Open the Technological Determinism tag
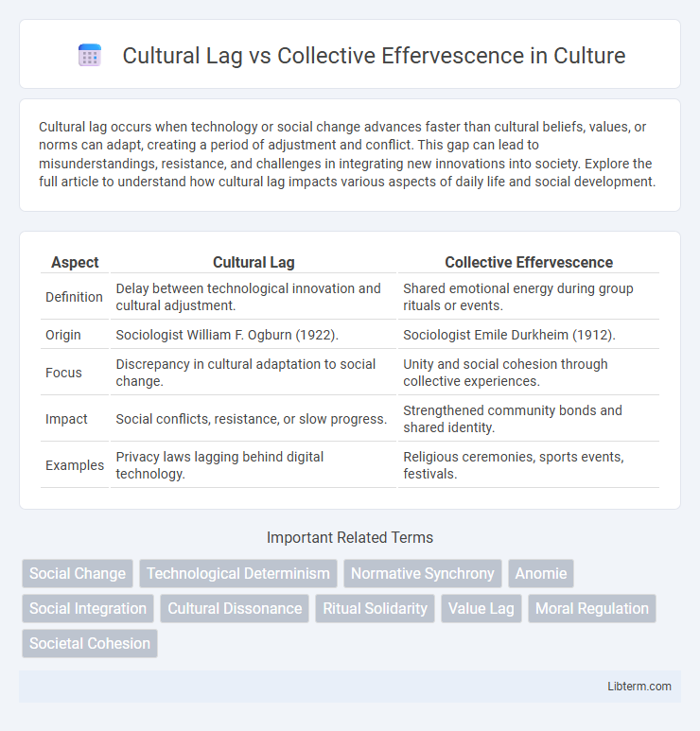 click(x=238, y=573)
